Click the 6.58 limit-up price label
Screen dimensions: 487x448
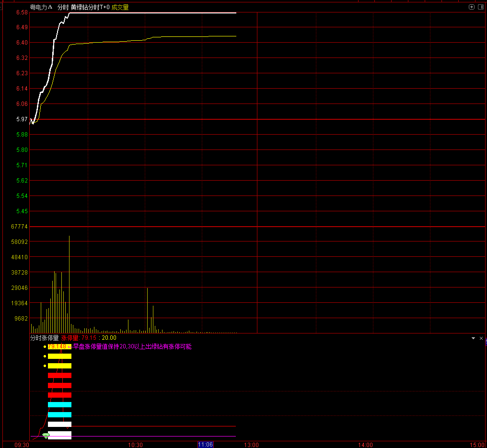click(x=22, y=12)
